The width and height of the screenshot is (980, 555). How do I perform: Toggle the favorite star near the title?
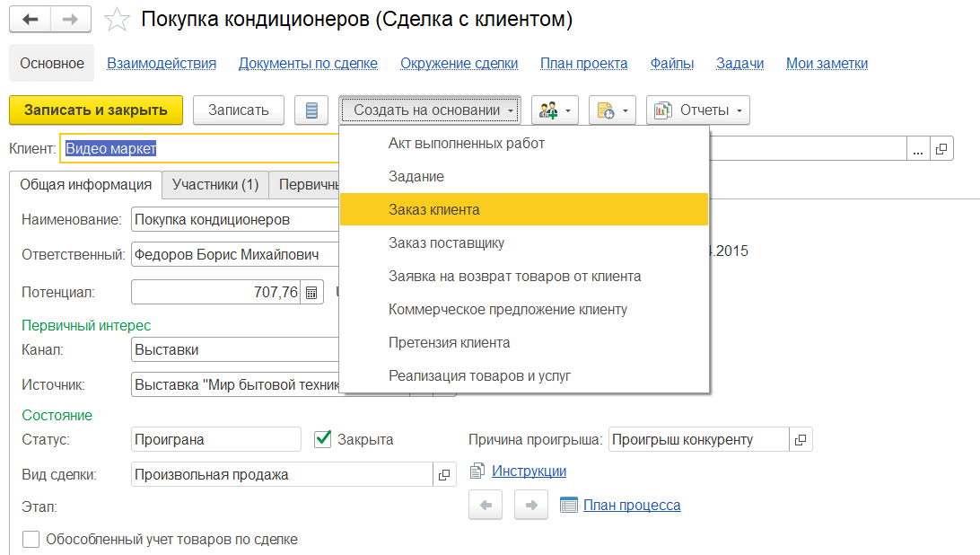pyautogui.click(x=117, y=20)
